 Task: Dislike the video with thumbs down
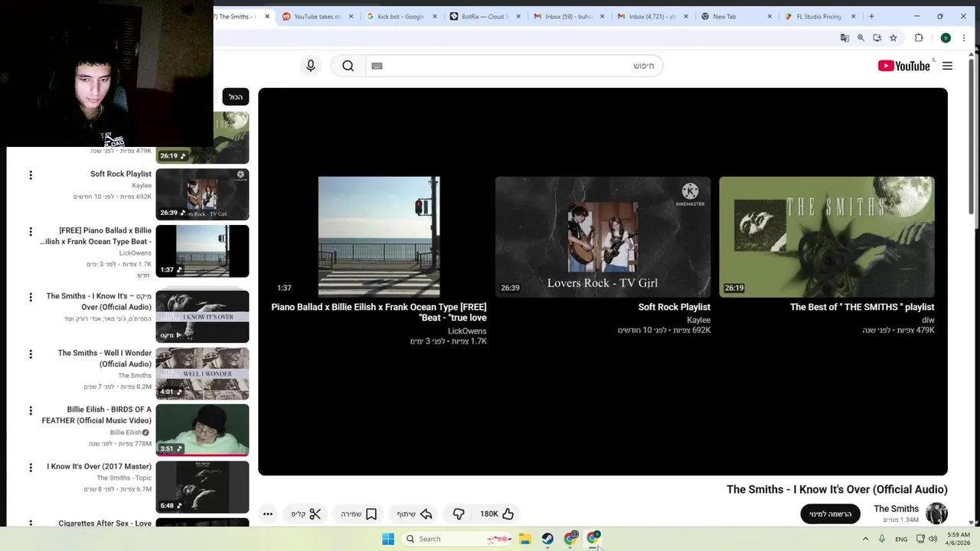tap(459, 514)
